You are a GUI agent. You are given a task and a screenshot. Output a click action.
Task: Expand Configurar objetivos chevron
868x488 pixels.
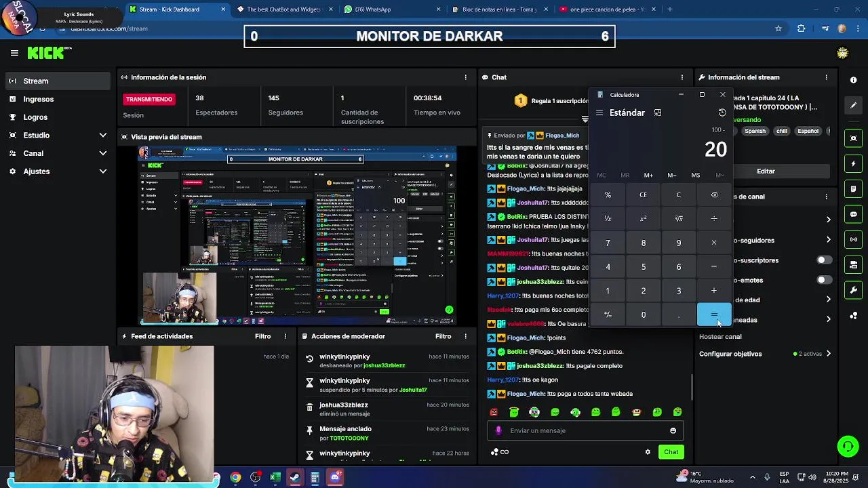click(828, 354)
